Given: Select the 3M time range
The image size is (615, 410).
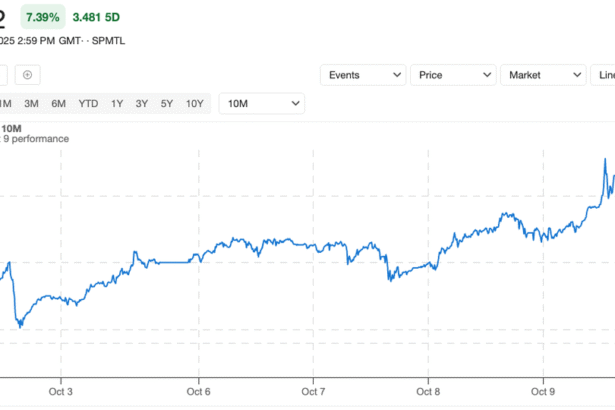Looking at the screenshot, I should [32, 104].
